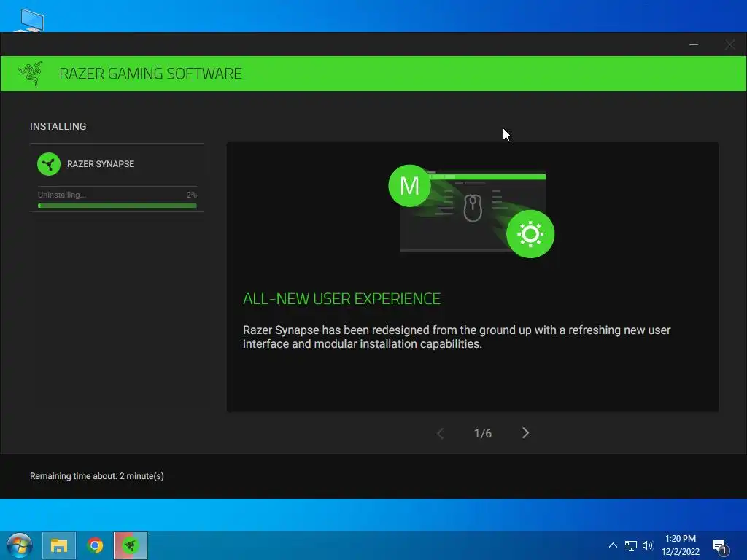Open the Windows Start menu

click(x=20, y=545)
